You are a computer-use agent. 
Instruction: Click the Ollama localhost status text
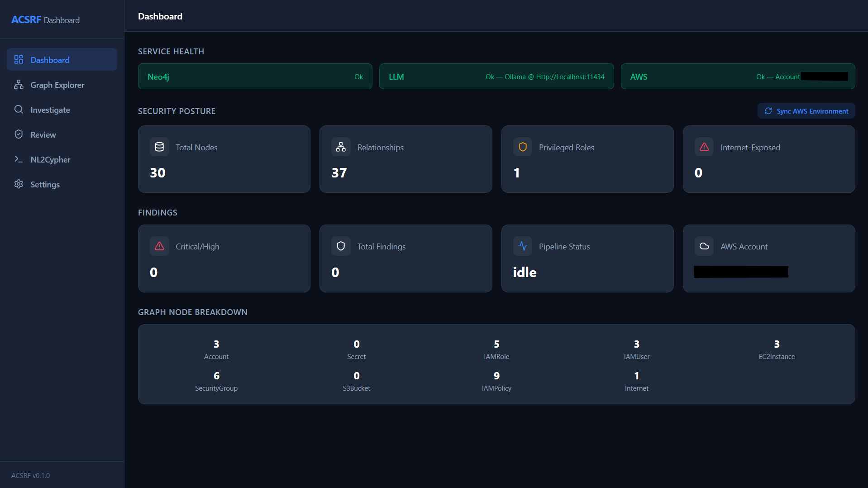(x=545, y=77)
